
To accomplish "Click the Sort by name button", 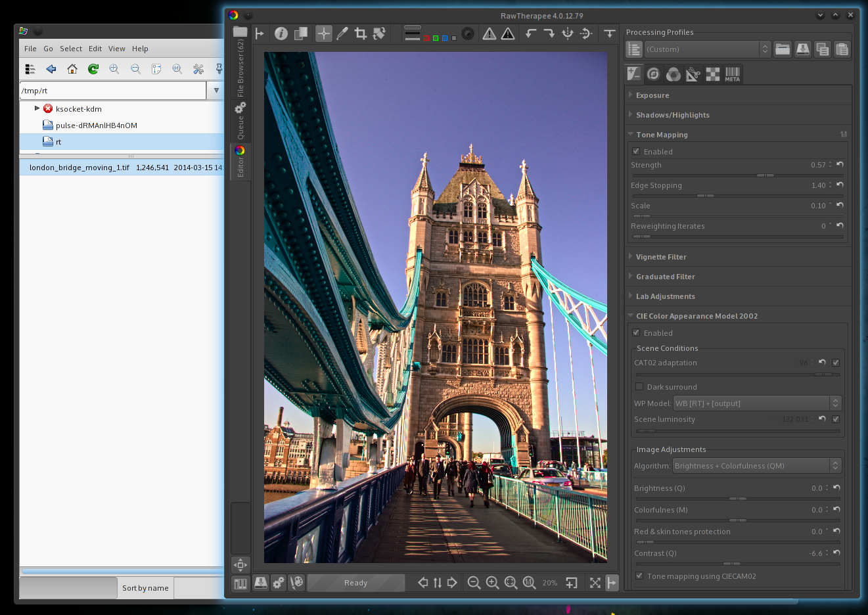I will click(145, 588).
